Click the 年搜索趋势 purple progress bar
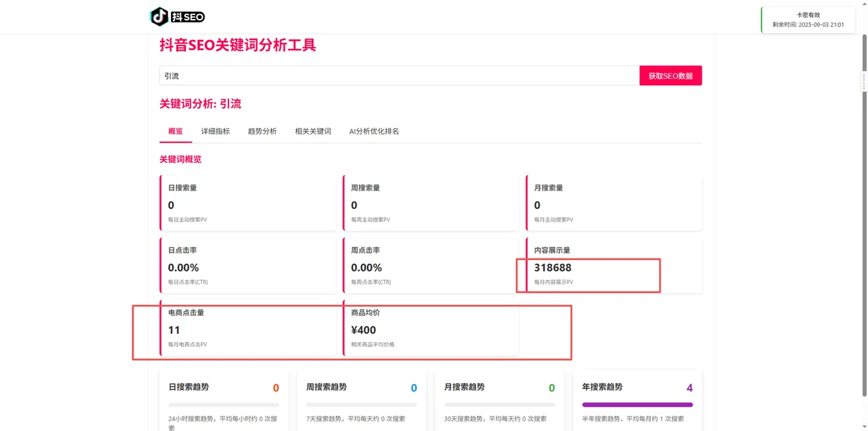The image size is (868, 431). (637, 405)
